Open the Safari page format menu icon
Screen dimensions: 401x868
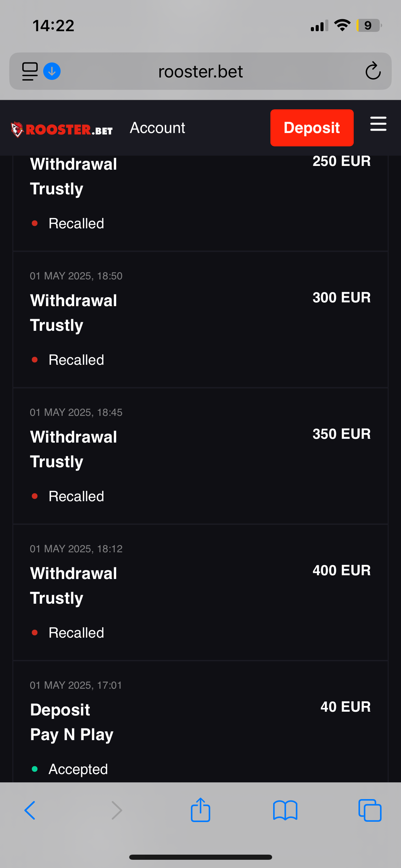[30, 71]
